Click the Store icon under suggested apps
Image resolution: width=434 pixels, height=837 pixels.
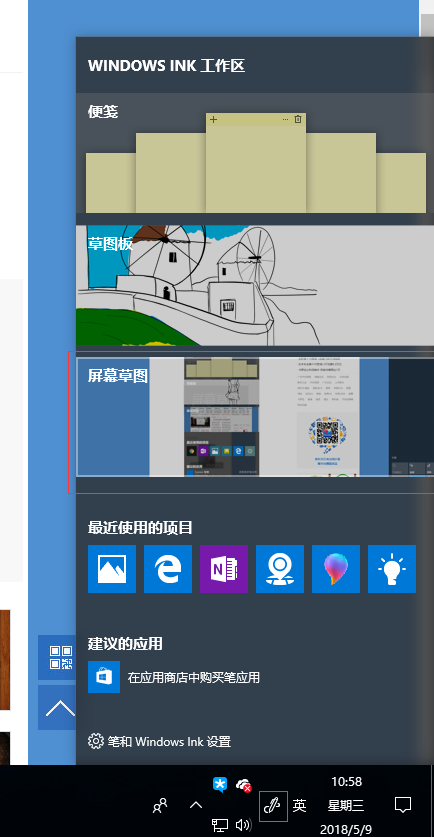104,677
